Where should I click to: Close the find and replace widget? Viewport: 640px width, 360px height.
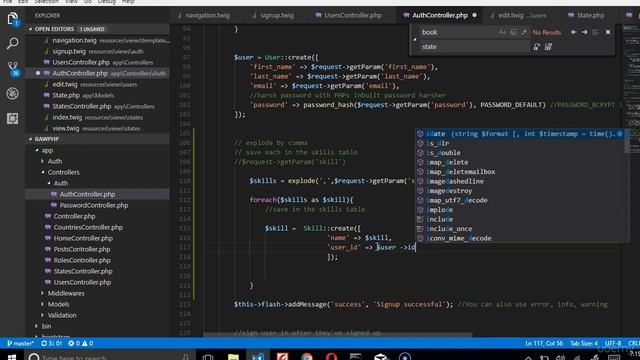point(608,32)
